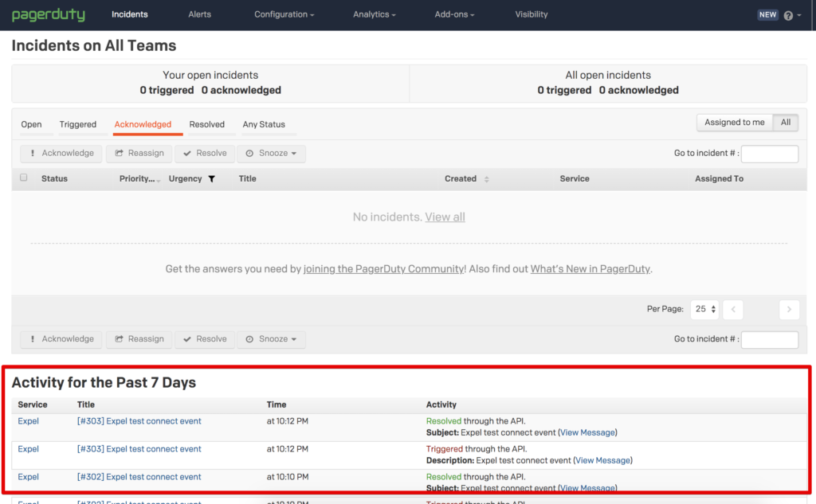Expand the Add-ons menu

click(454, 14)
